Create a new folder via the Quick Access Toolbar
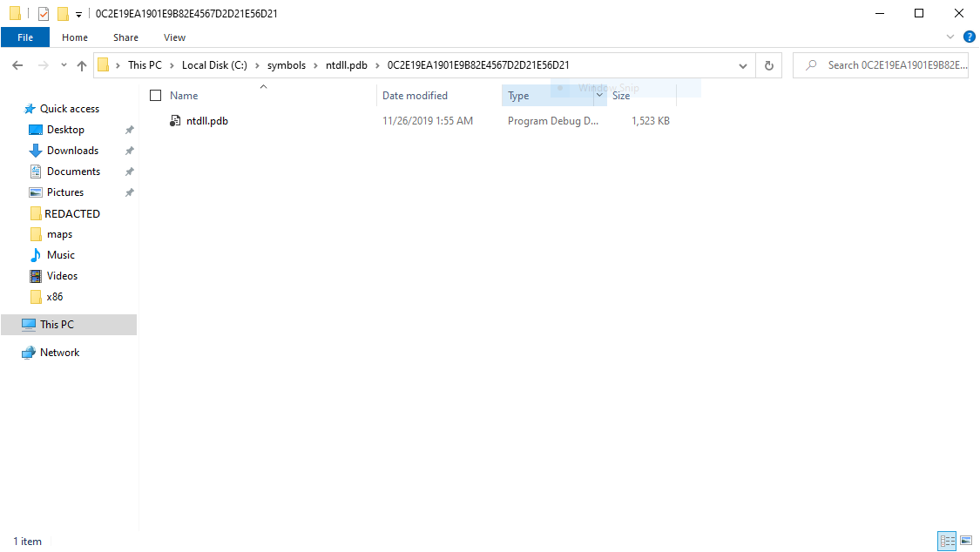 click(x=62, y=13)
